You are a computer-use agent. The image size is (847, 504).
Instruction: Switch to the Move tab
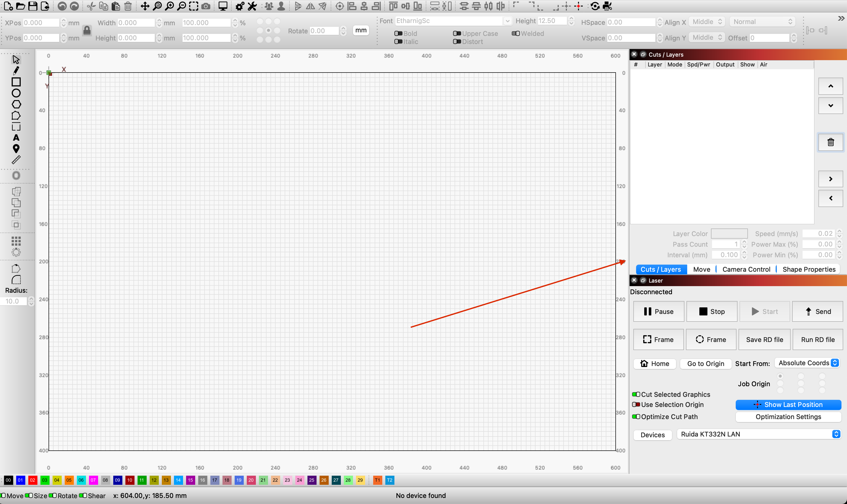(x=701, y=269)
